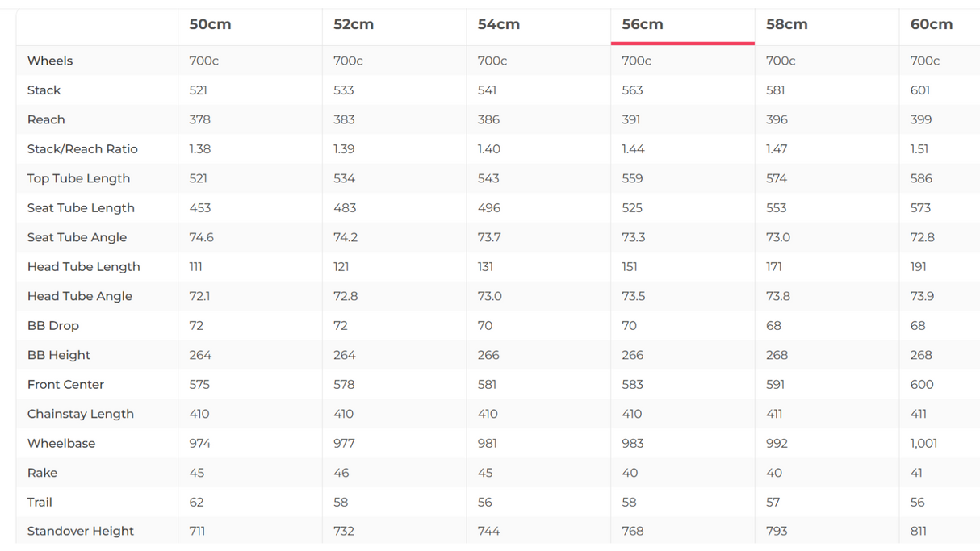
Task: Click the 1,001 wheelbase value for 60cm
Action: pos(923,444)
